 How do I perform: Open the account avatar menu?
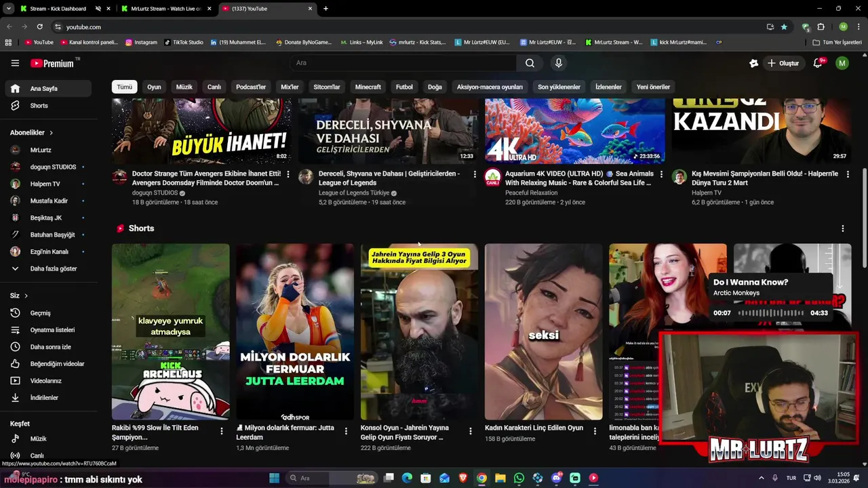(x=842, y=63)
